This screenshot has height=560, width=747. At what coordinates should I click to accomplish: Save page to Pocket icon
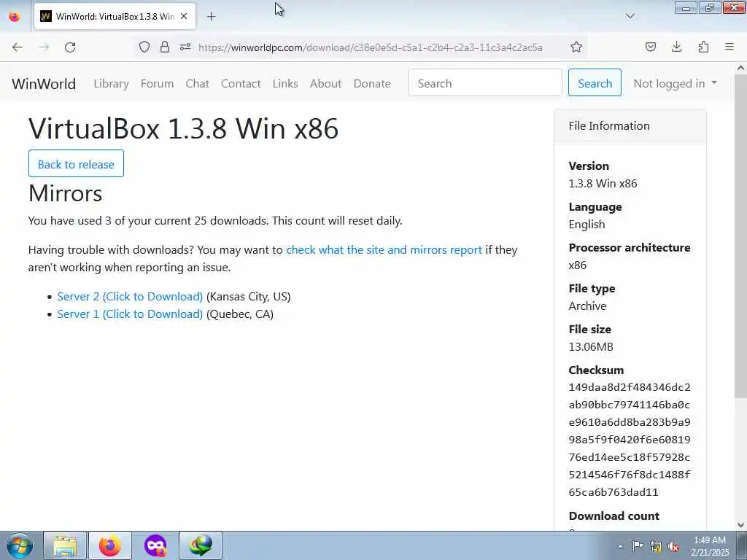point(650,47)
